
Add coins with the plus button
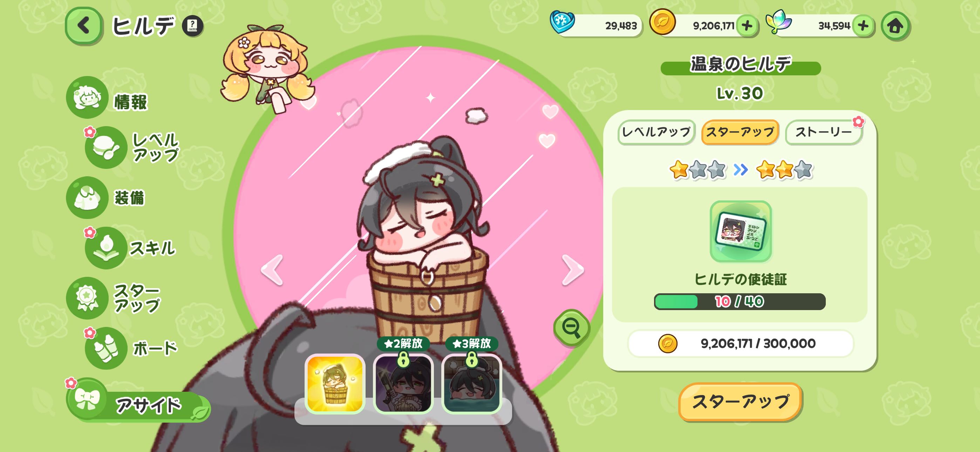coord(747,26)
